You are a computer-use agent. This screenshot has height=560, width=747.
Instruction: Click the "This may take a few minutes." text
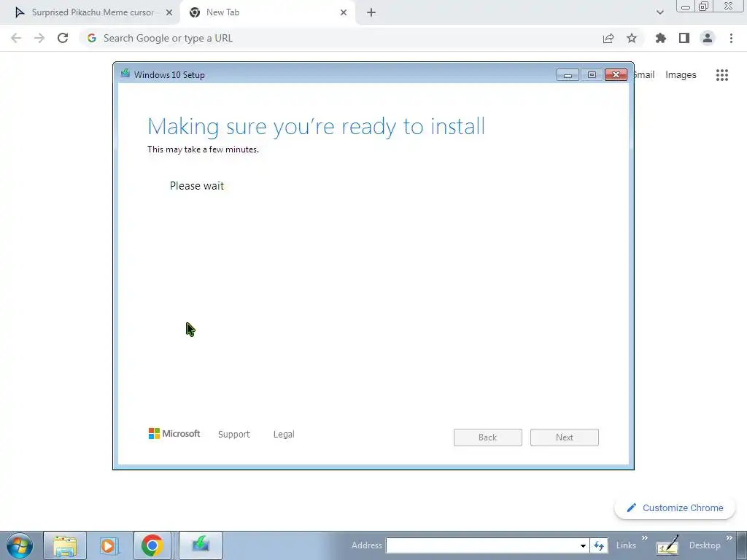(203, 149)
